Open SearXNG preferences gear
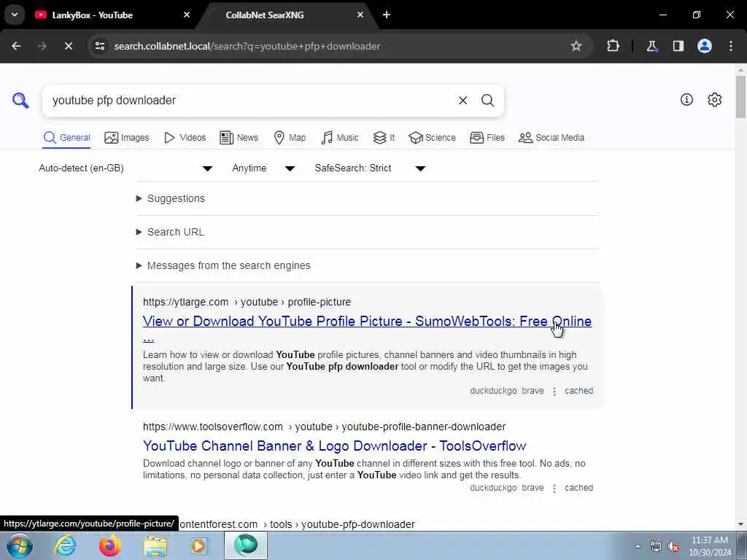This screenshot has width=747, height=560. (715, 99)
